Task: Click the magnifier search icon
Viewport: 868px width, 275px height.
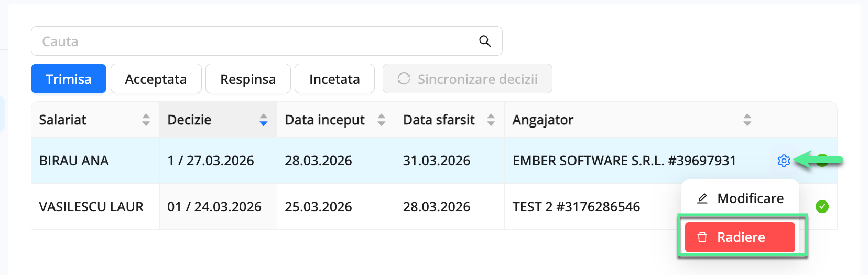Action: (x=485, y=41)
